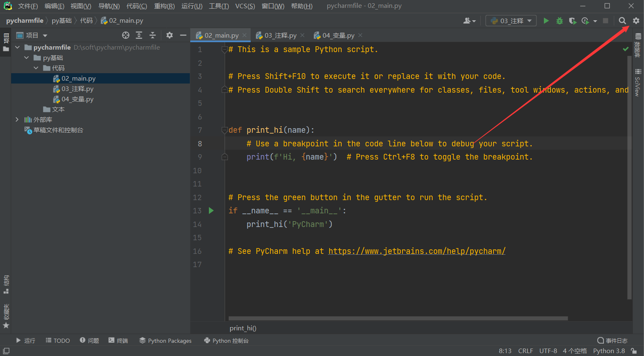Click the UTF-8 encoding in the status bar
644x356 pixels.
pos(548,351)
